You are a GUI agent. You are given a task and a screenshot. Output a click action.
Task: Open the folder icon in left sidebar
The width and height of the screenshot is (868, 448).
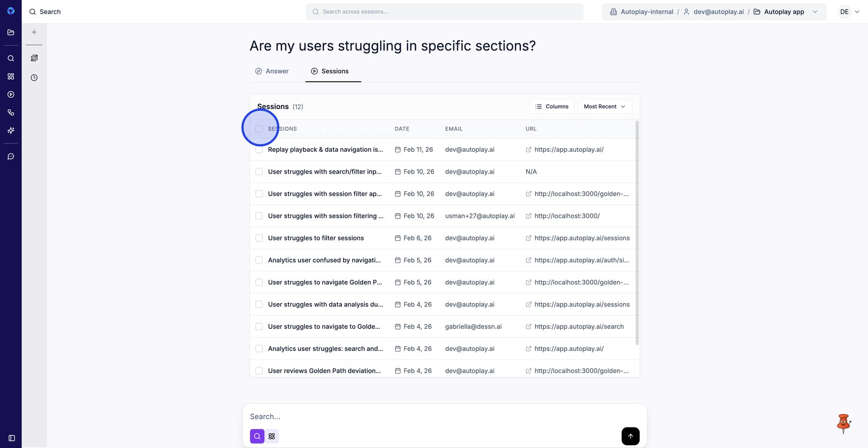click(x=11, y=33)
